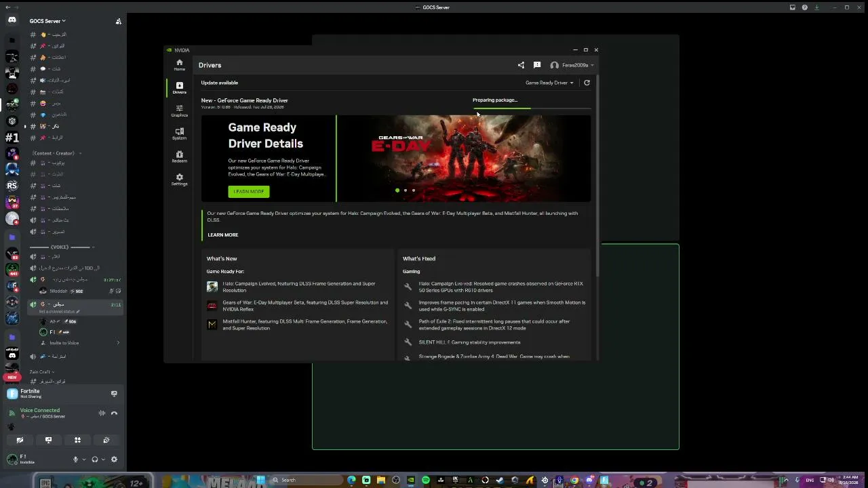868x488 pixels.
Task: Click the green LEARN MORE banner button
Action: (249, 192)
